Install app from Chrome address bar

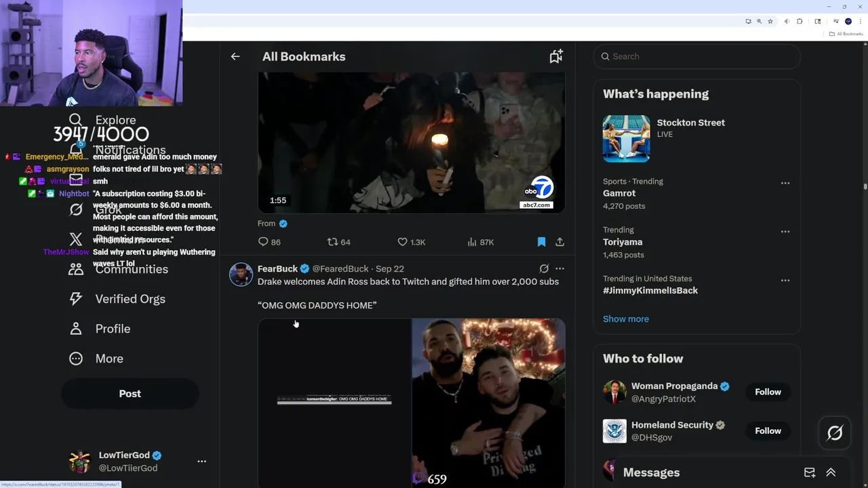749,21
